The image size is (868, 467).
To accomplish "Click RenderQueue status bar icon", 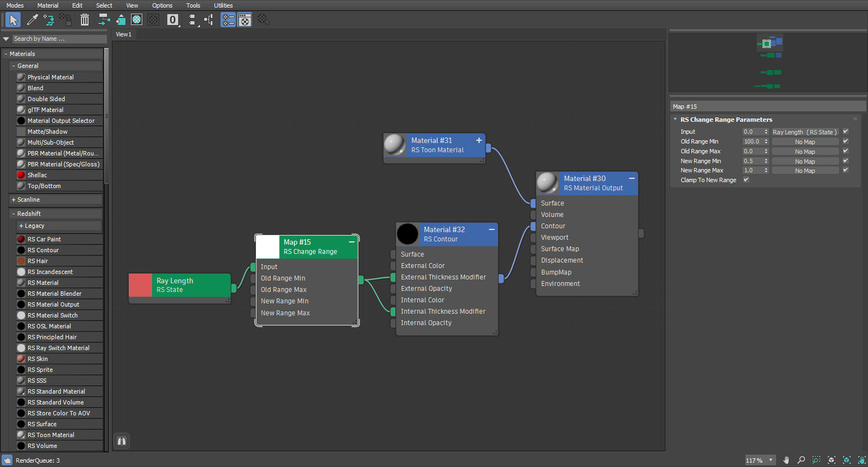I will point(7,460).
